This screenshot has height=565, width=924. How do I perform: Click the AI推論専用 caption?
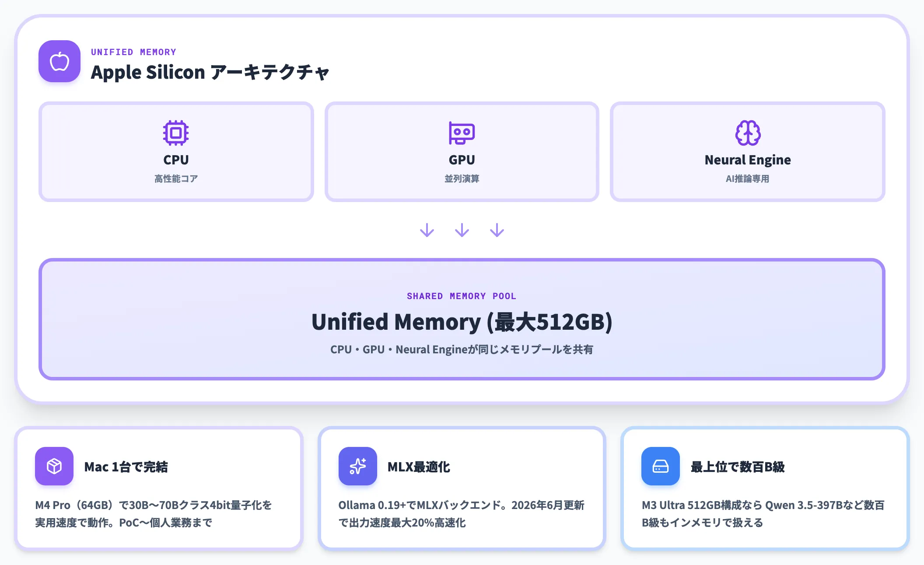click(x=748, y=179)
